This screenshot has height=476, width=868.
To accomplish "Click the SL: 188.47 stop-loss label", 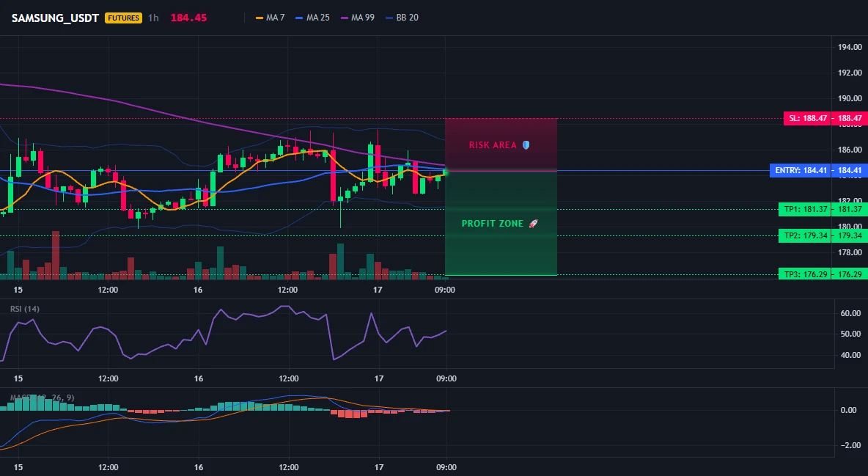I will click(808, 118).
